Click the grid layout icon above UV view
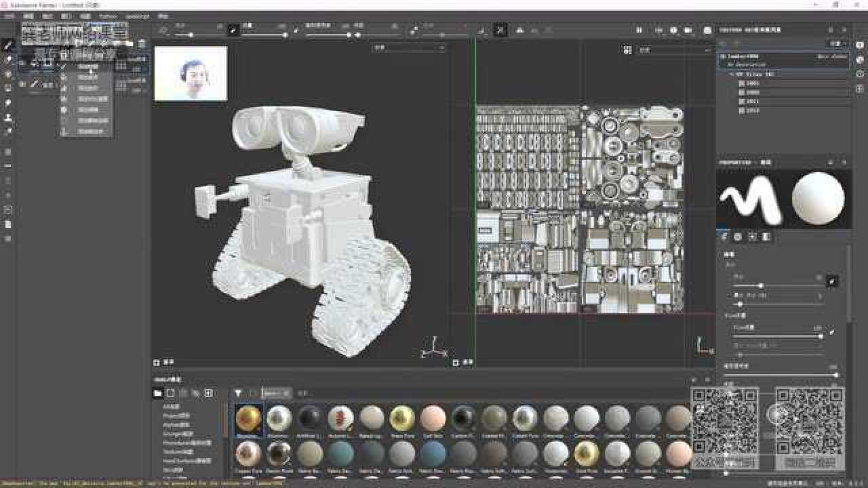The height and width of the screenshot is (488, 868). (x=628, y=49)
